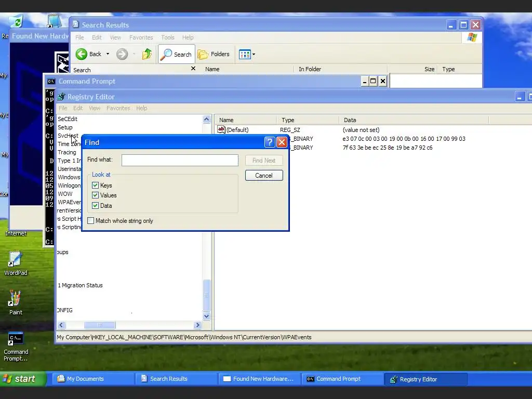This screenshot has width=532, height=399.
Task: Switch to Command Prompt taskbar item
Action: pyautogui.click(x=343, y=379)
